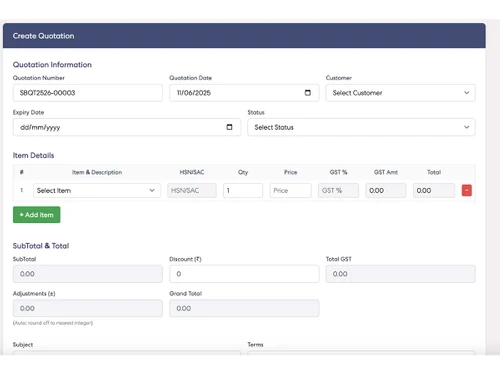Screen dimensions: 500x375
Task: Open the Select Customer dropdown
Action: point(400,93)
